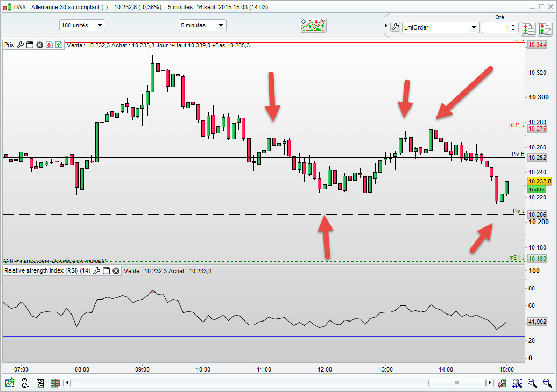Click the 'Qté' quantity label
The width and height of the screenshot is (557, 392).
point(500,17)
